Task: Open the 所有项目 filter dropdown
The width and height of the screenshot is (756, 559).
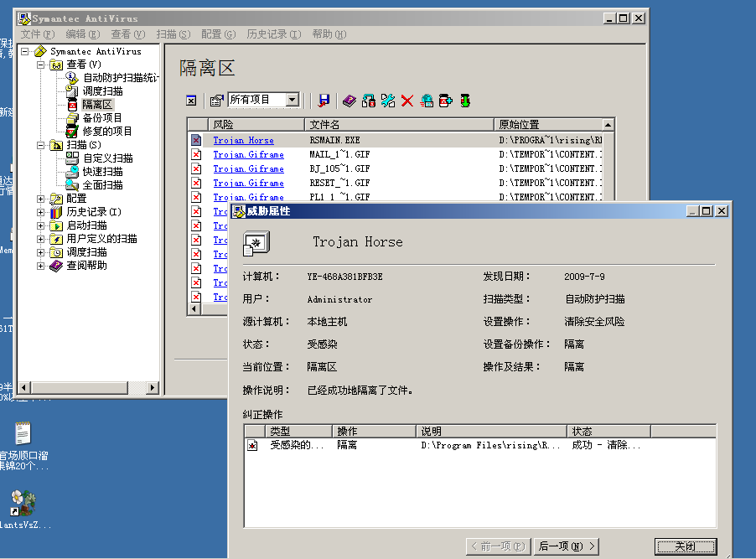Action: 292,100
